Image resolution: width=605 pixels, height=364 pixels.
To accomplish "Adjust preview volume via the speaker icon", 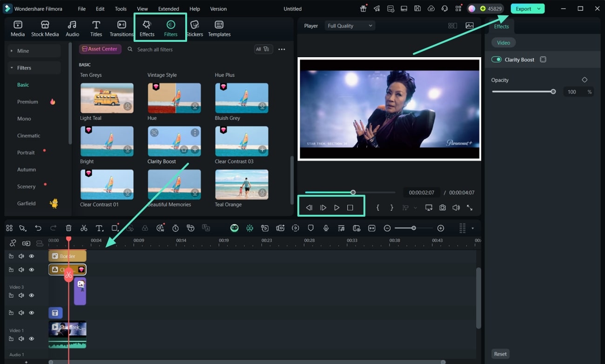I will 456,208.
